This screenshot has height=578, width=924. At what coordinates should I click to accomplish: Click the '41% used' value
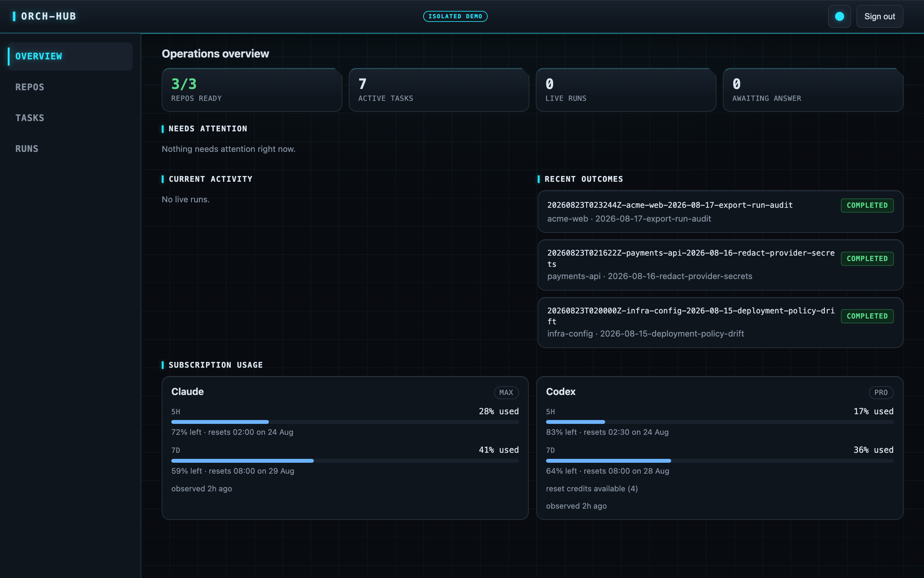tap(499, 450)
